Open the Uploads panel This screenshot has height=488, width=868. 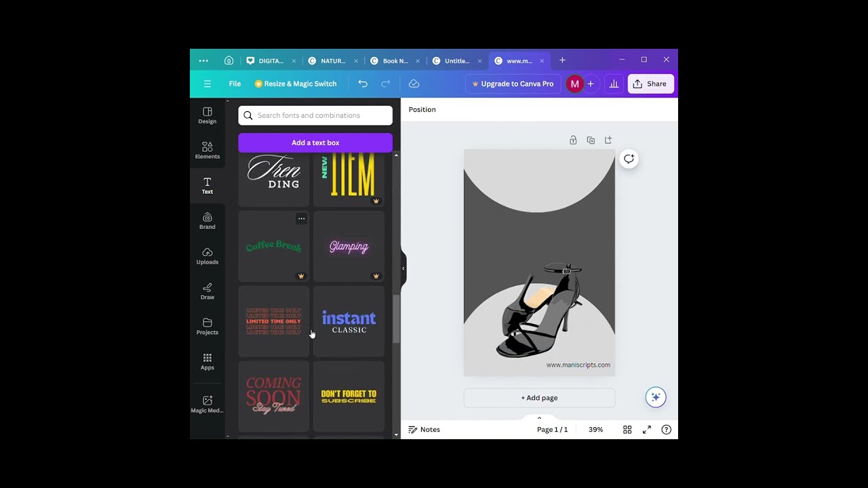208,256
